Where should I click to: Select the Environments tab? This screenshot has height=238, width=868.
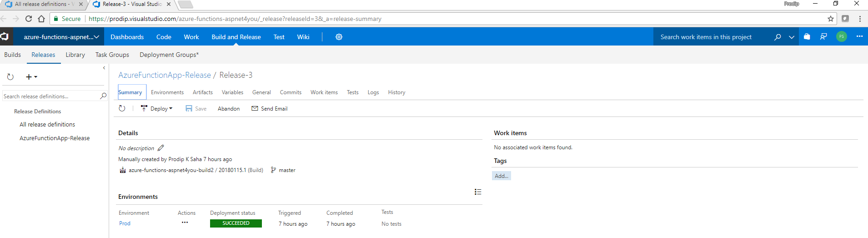(x=167, y=92)
